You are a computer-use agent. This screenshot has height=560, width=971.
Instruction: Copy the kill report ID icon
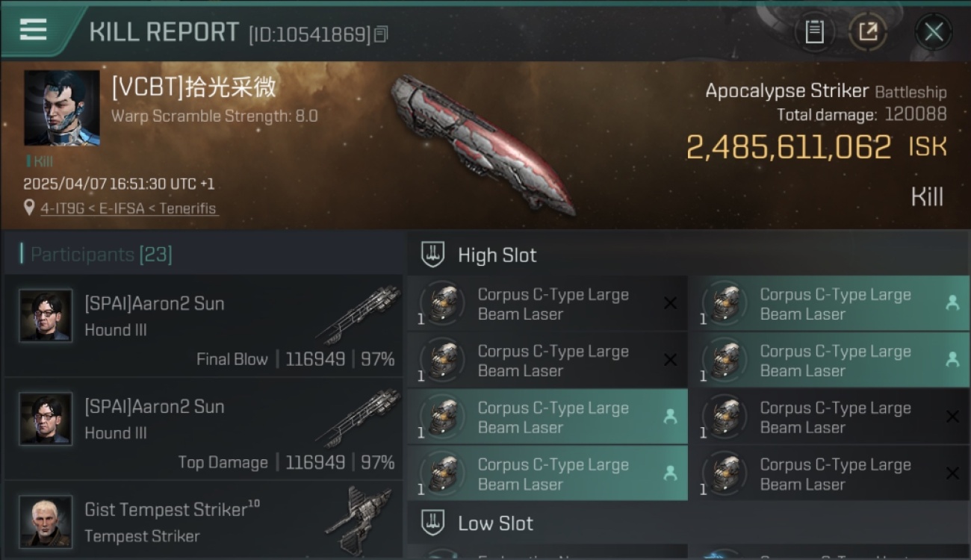point(381,34)
